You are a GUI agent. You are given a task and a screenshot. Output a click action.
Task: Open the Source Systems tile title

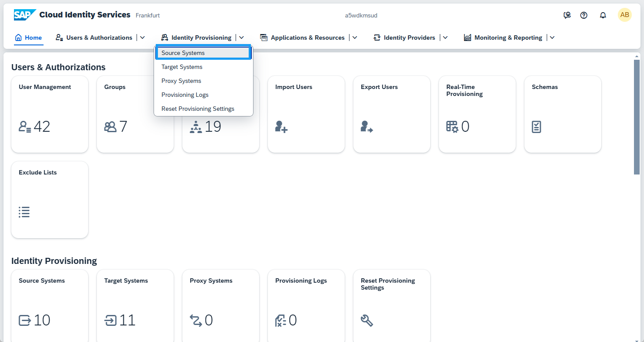41,280
